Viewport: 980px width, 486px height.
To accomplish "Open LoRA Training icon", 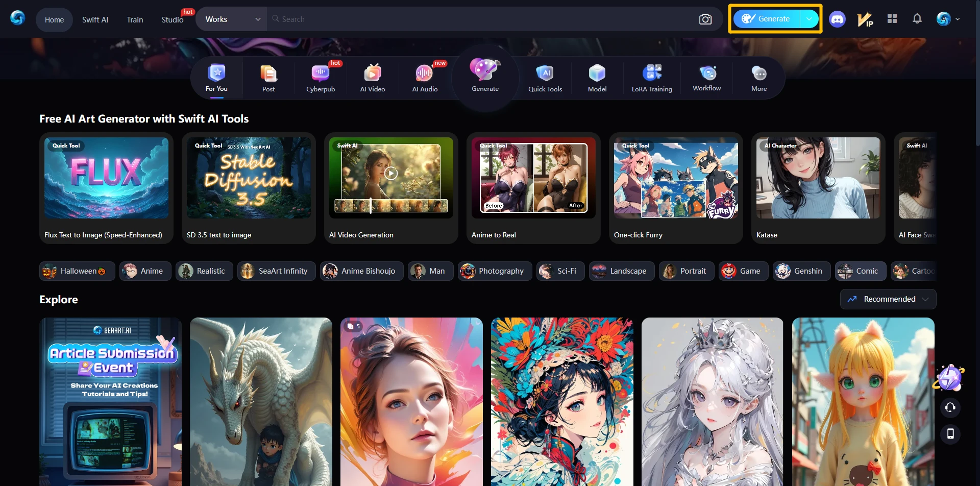I will (x=652, y=73).
